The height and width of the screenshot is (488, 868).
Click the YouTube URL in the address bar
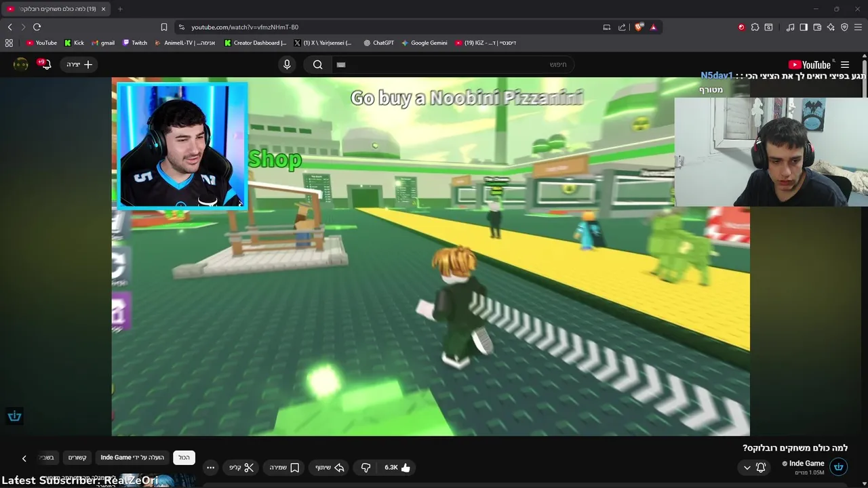tap(245, 27)
